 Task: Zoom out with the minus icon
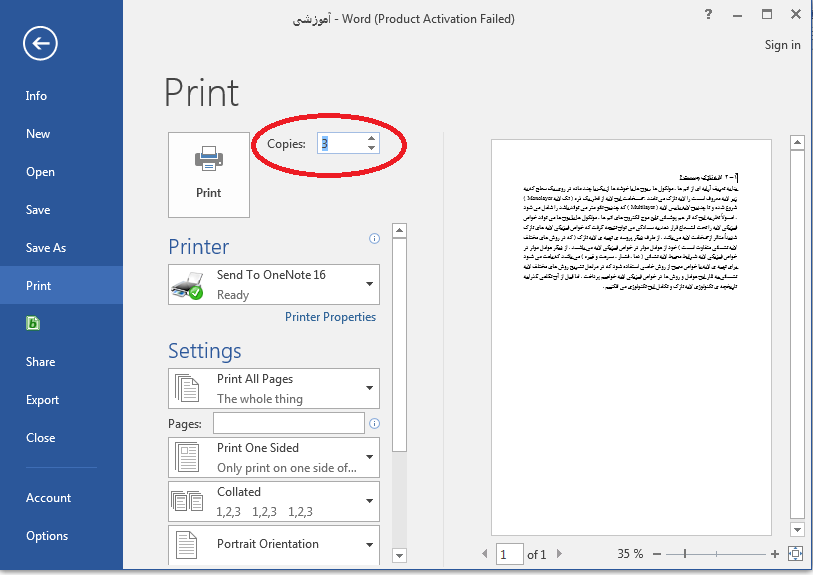click(x=657, y=554)
